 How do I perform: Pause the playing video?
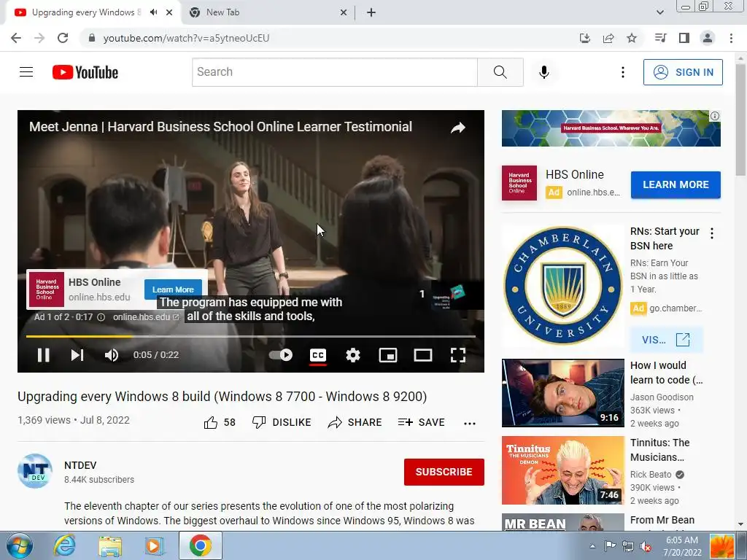pos(43,355)
